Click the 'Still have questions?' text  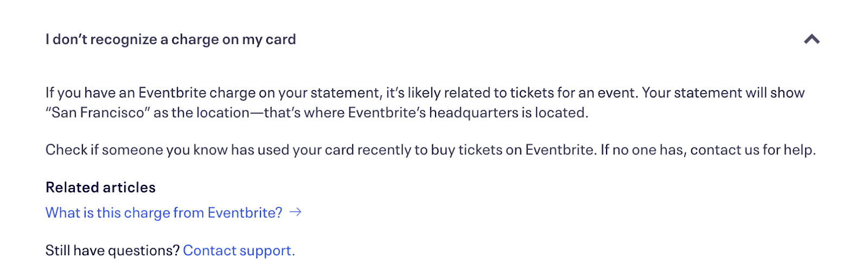pyautogui.click(x=112, y=250)
